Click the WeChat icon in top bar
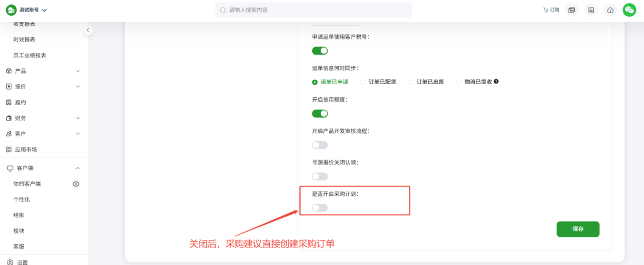Image resolution: width=644 pixels, height=265 pixels. pos(629,10)
